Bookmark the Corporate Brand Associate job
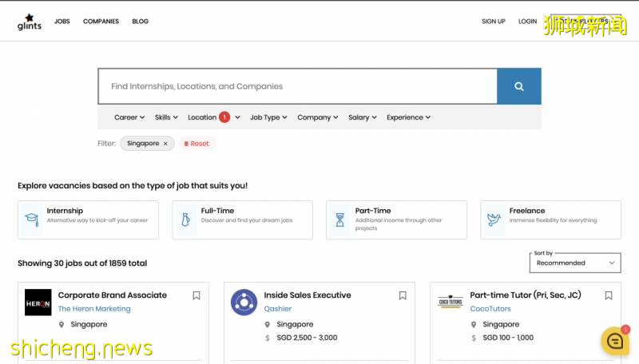 (196, 295)
